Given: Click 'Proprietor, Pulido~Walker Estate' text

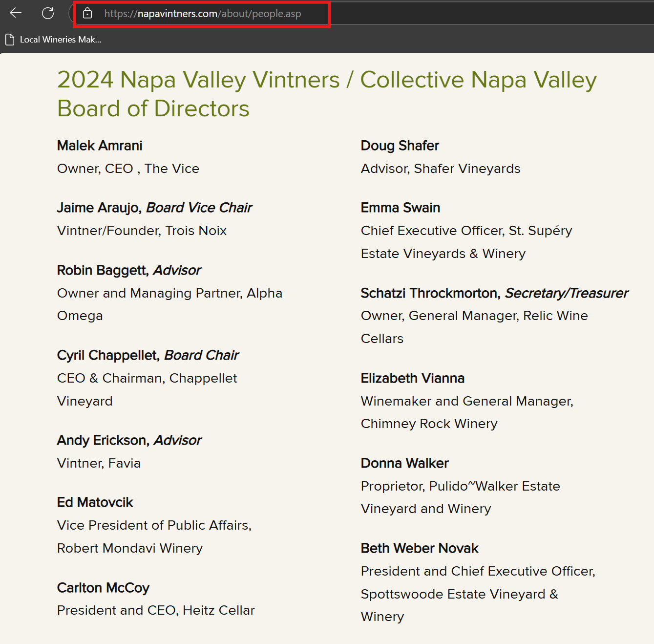Looking at the screenshot, I should pos(461,486).
